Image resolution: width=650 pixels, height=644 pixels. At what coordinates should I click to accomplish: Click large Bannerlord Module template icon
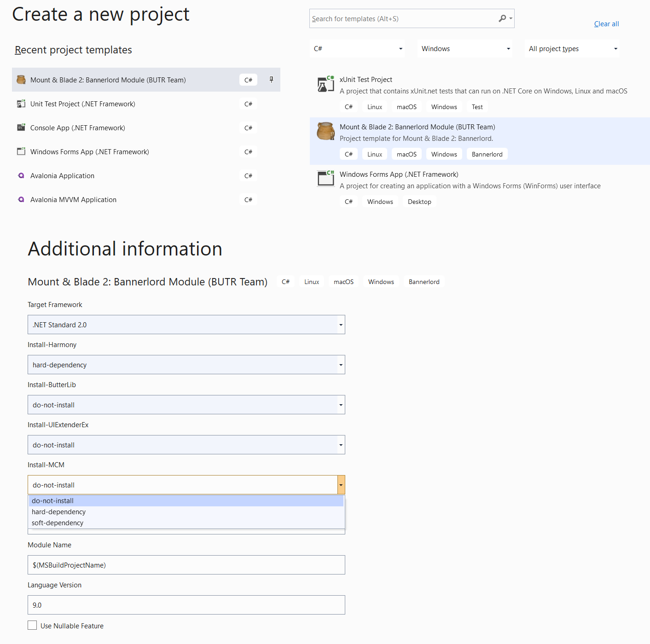click(x=326, y=131)
